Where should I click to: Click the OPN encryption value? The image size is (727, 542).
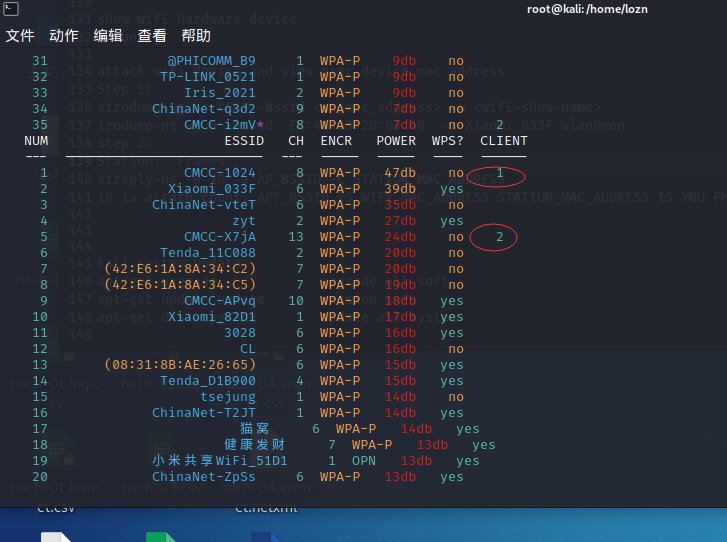coord(364,461)
